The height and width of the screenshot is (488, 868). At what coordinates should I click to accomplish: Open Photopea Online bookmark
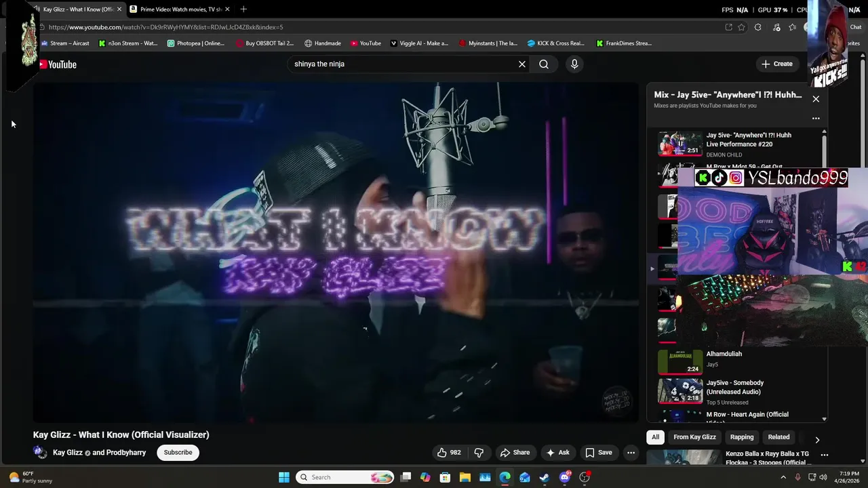[x=196, y=43]
